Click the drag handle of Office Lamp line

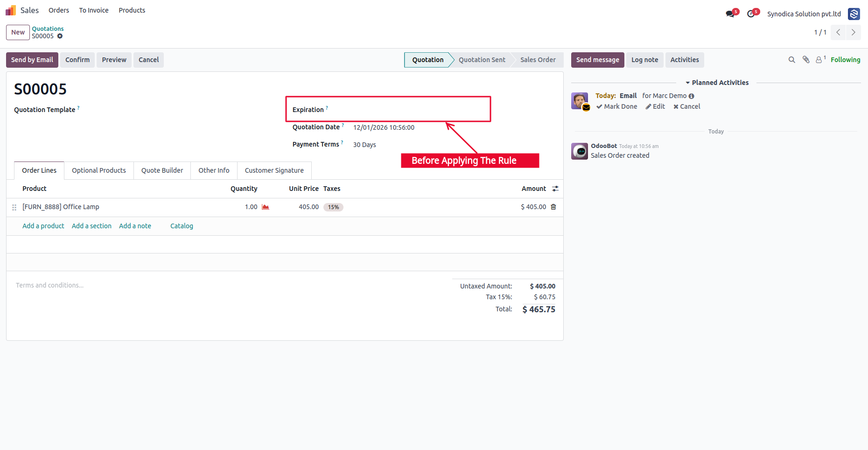[x=14, y=207]
